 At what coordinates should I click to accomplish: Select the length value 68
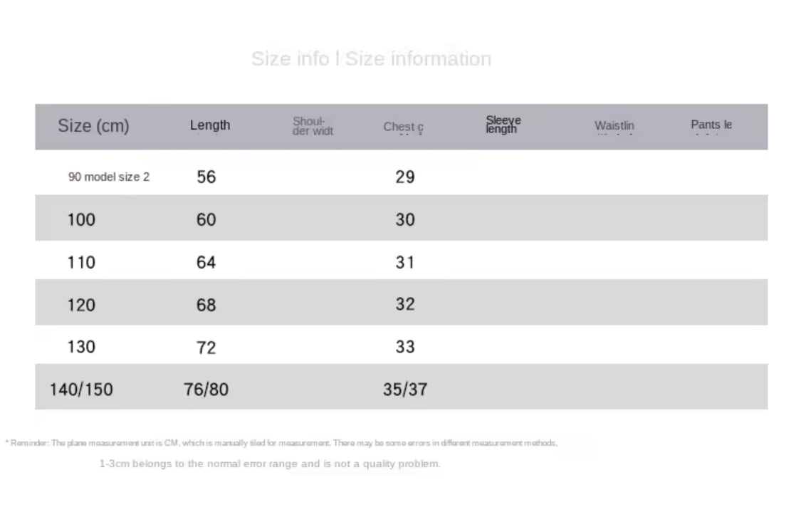coord(206,305)
